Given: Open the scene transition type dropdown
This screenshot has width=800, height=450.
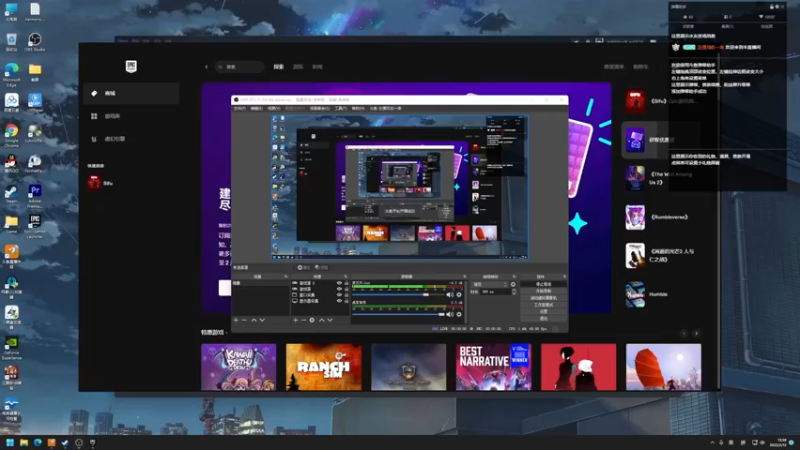Looking at the screenshot, I should (489, 285).
